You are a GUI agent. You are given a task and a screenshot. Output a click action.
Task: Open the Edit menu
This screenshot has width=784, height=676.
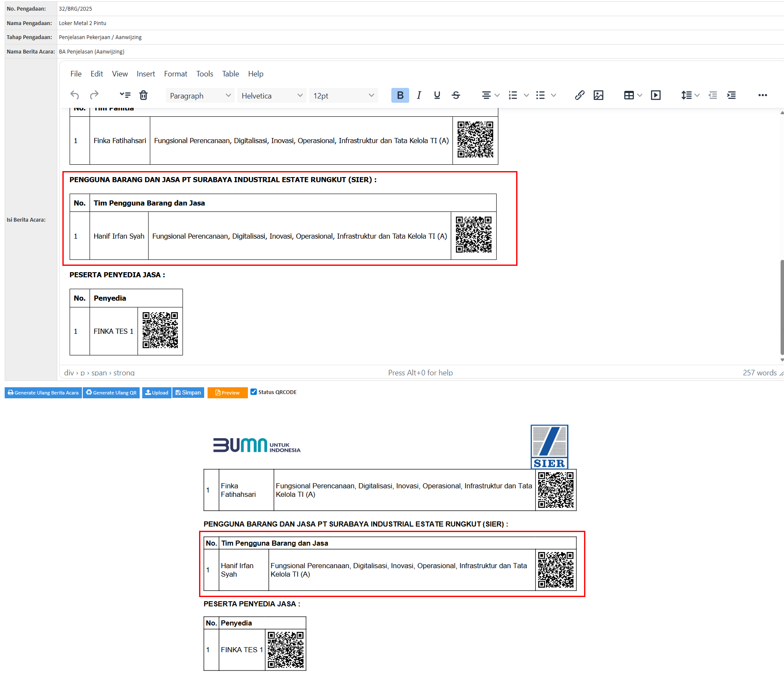(x=97, y=74)
